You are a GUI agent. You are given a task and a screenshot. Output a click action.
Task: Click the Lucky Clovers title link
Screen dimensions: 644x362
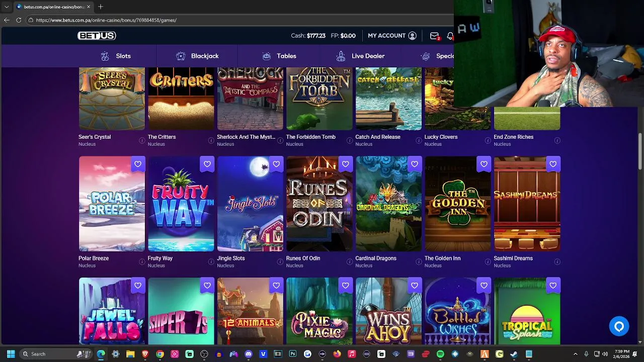[x=441, y=137]
